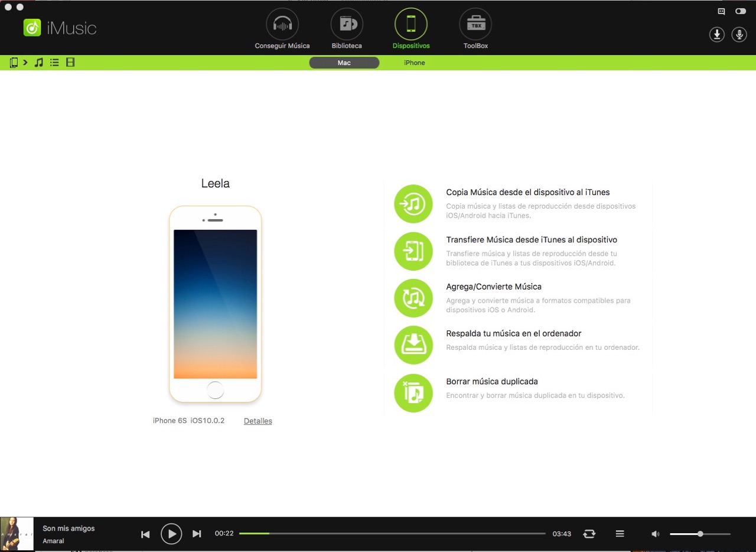
Task: Click the song title 'Son mis amigos'
Action: pos(69,528)
